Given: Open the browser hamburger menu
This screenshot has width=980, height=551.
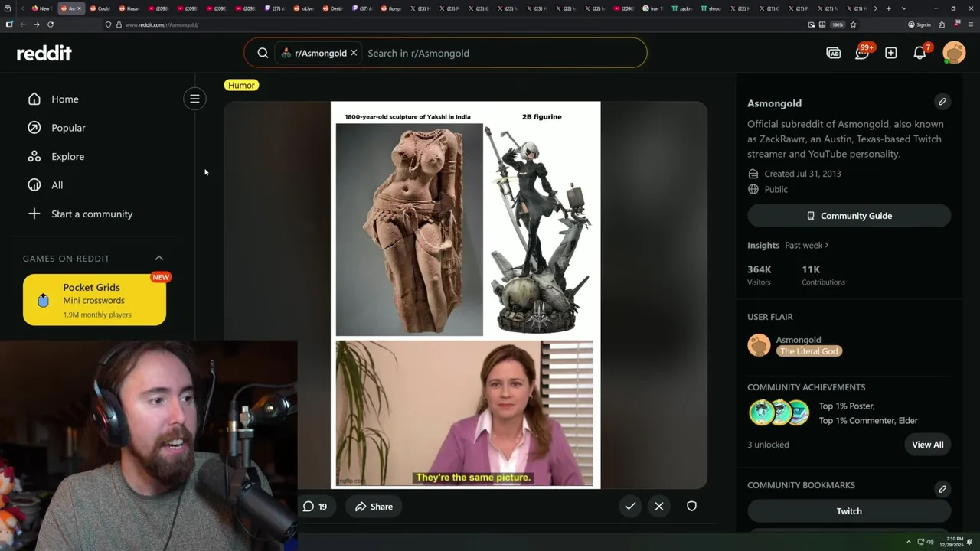Looking at the screenshot, I should [969, 24].
